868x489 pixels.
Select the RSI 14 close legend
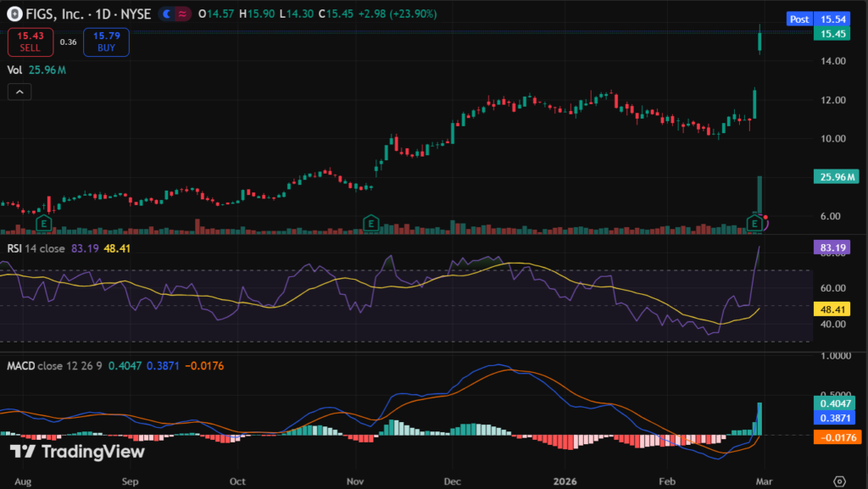37,248
